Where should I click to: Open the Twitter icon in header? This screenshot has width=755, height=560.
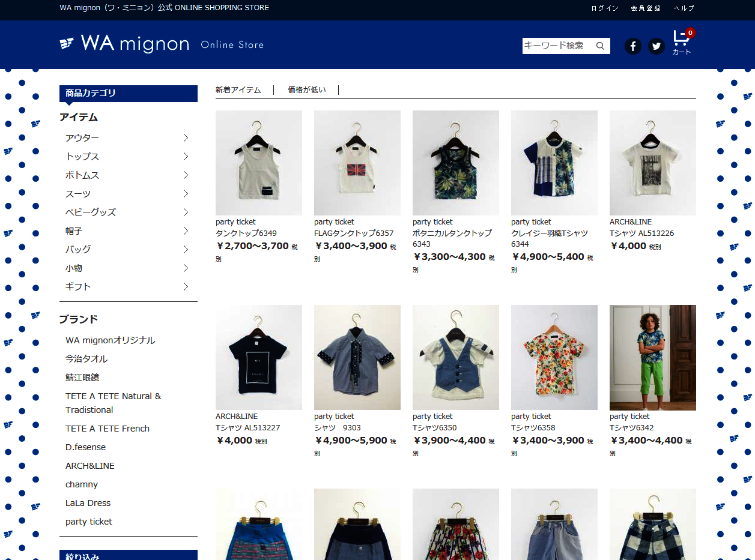click(656, 46)
